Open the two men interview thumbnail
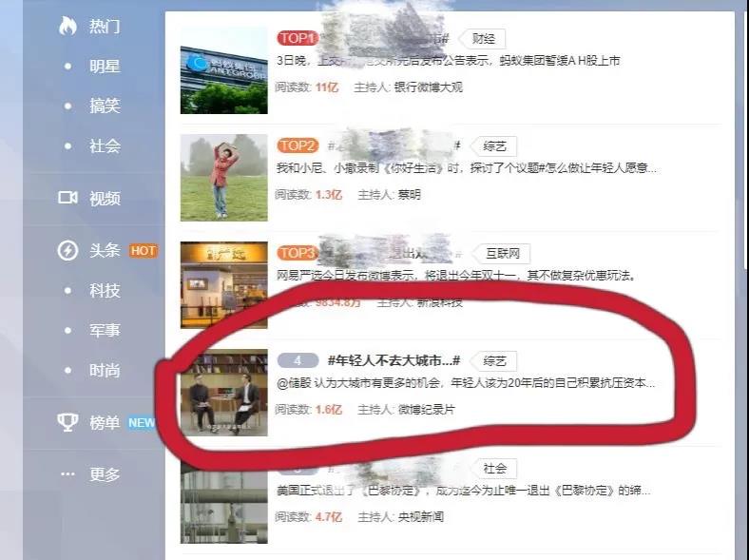This screenshot has height=560, width=749. 224,393
